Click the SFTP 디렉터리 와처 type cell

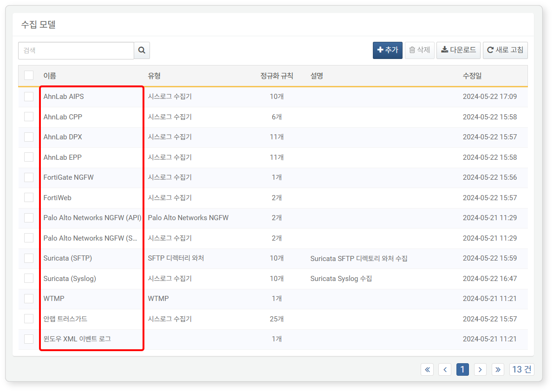(x=176, y=258)
